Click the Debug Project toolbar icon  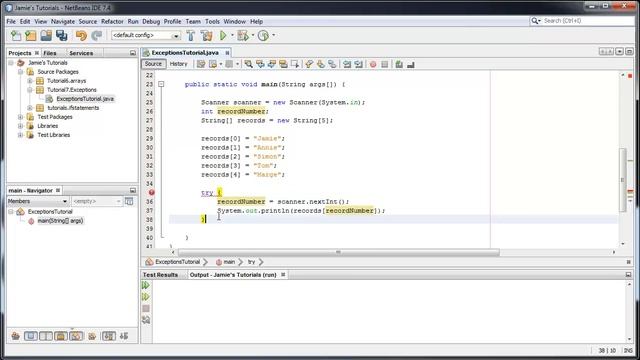(243, 36)
